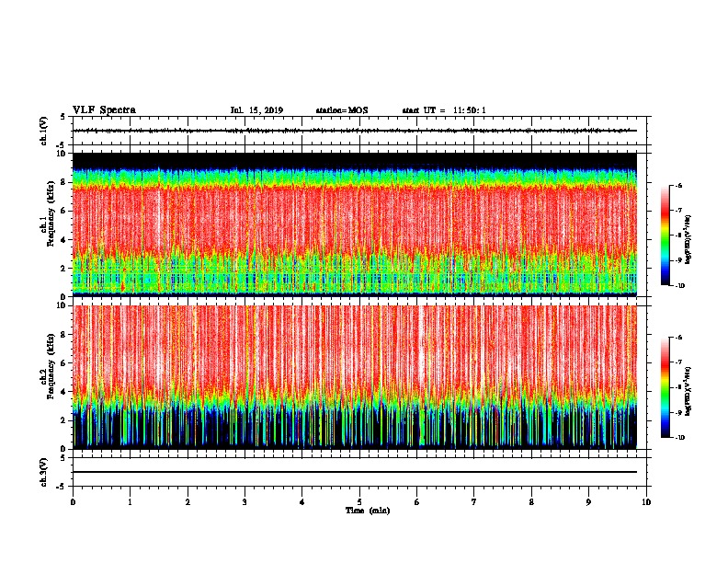Click ch.1 colorbar bottom value '-10'
The width and height of the screenshot is (728, 563).
679,286
